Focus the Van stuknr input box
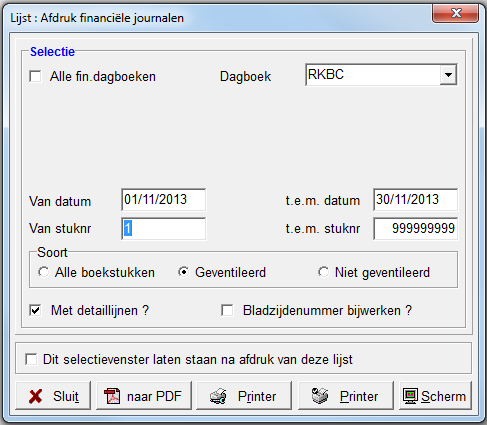The height and width of the screenshot is (425, 487). click(164, 229)
